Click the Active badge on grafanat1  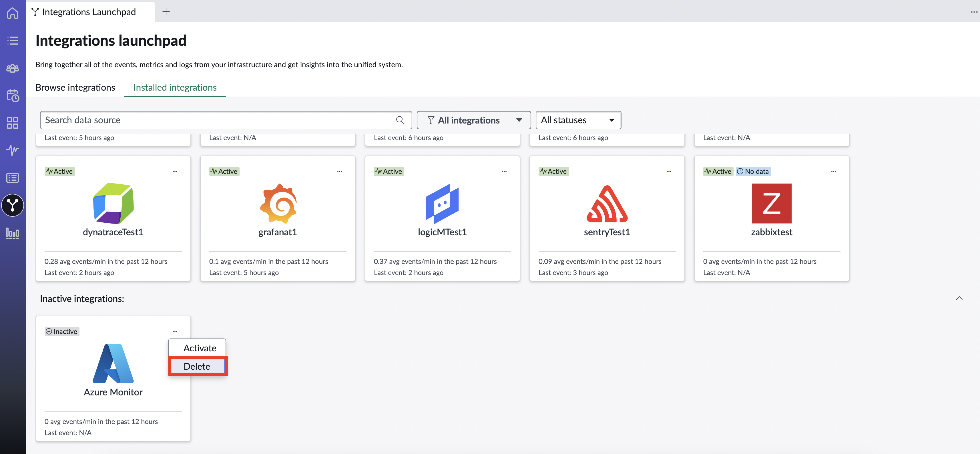coord(224,172)
